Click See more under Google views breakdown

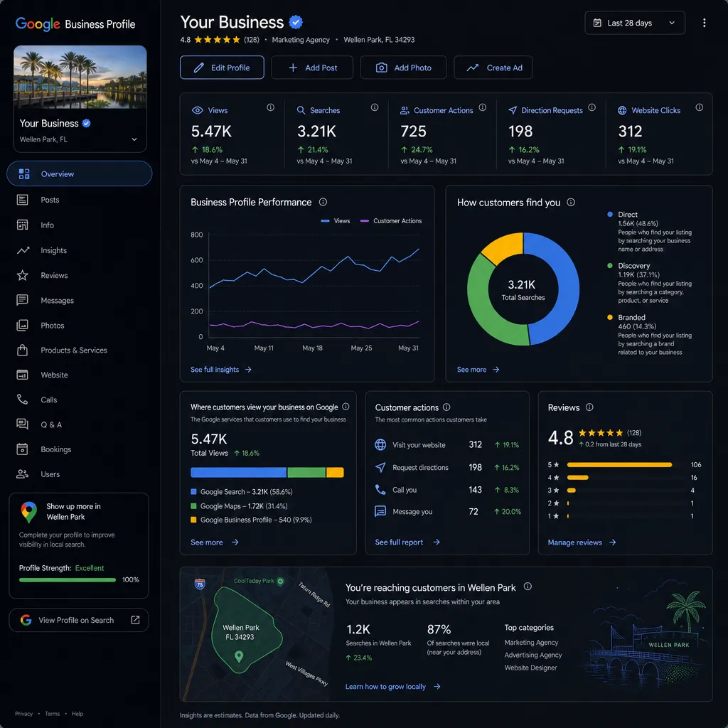click(x=215, y=542)
